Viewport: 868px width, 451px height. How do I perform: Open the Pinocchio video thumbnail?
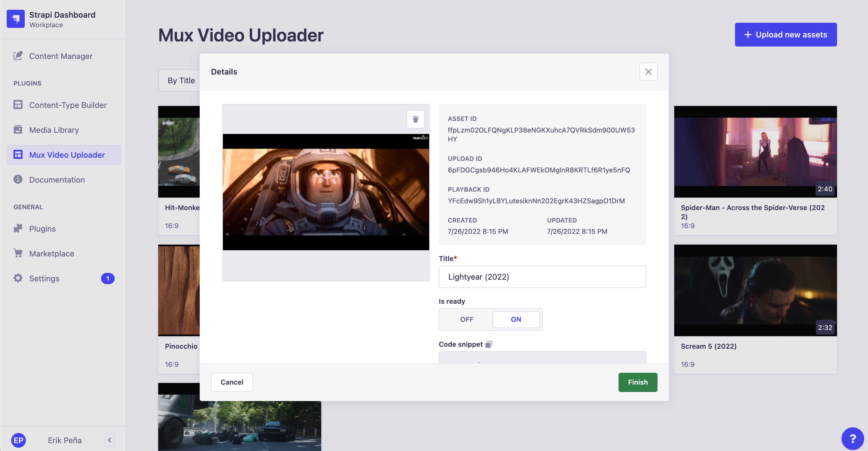pyautogui.click(x=179, y=290)
